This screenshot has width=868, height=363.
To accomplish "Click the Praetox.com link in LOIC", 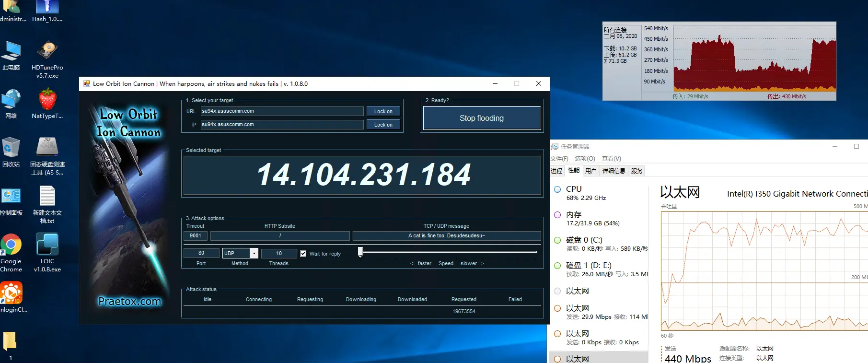I will [129, 301].
